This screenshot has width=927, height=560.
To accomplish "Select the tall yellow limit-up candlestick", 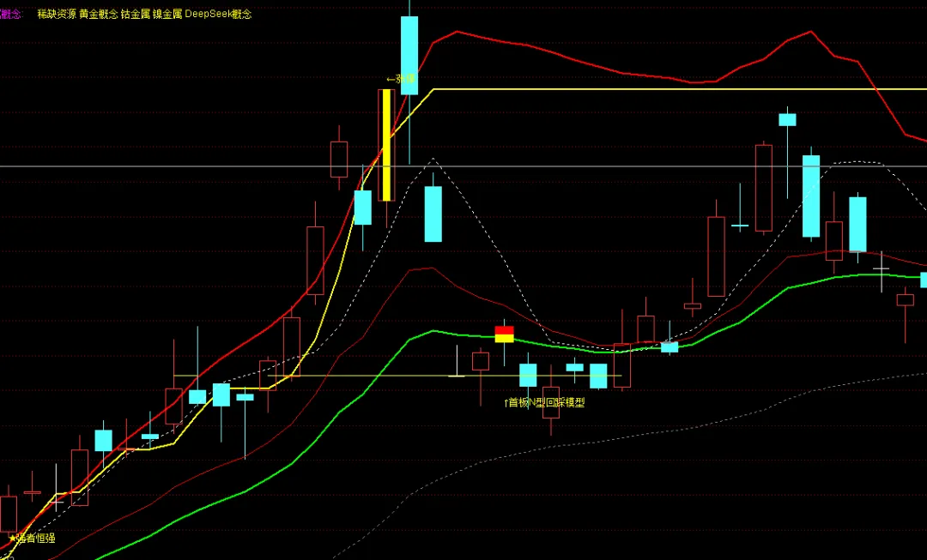I will (386, 145).
